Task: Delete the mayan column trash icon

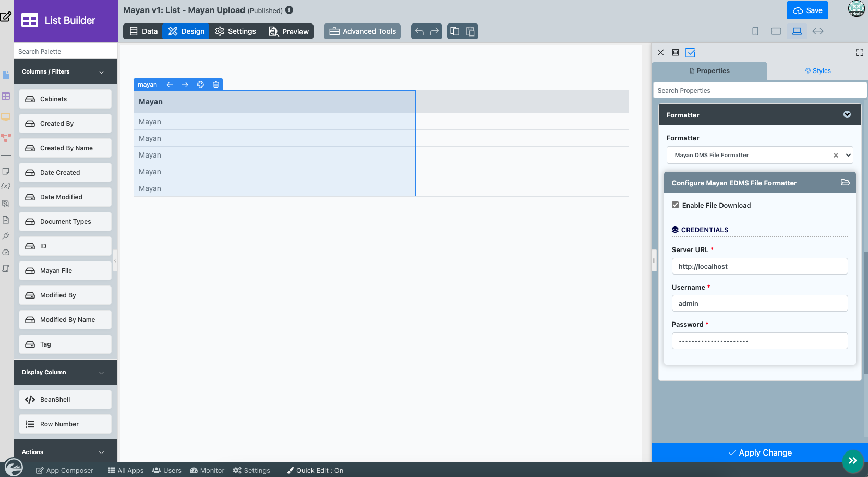Action: tap(216, 85)
